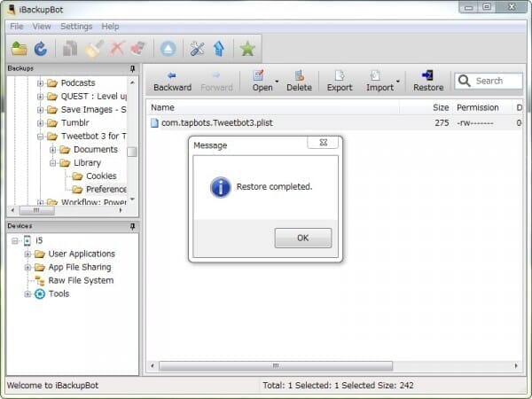This screenshot has height=399, width=532.
Task: Click the Delete toolbar button
Action: tap(299, 81)
